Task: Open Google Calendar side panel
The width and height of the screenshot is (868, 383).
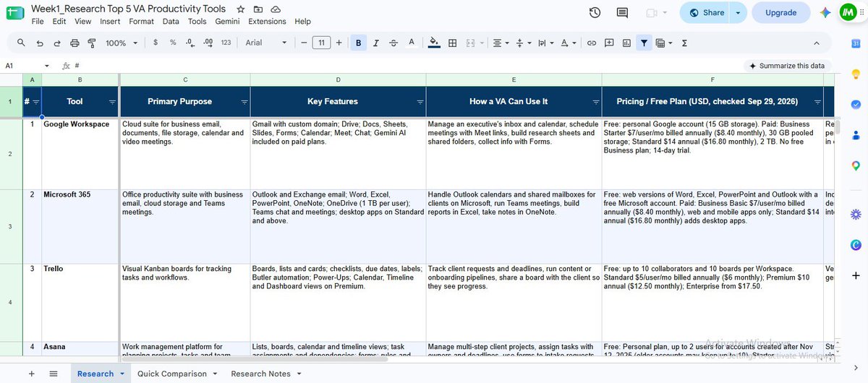Action: tap(856, 43)
